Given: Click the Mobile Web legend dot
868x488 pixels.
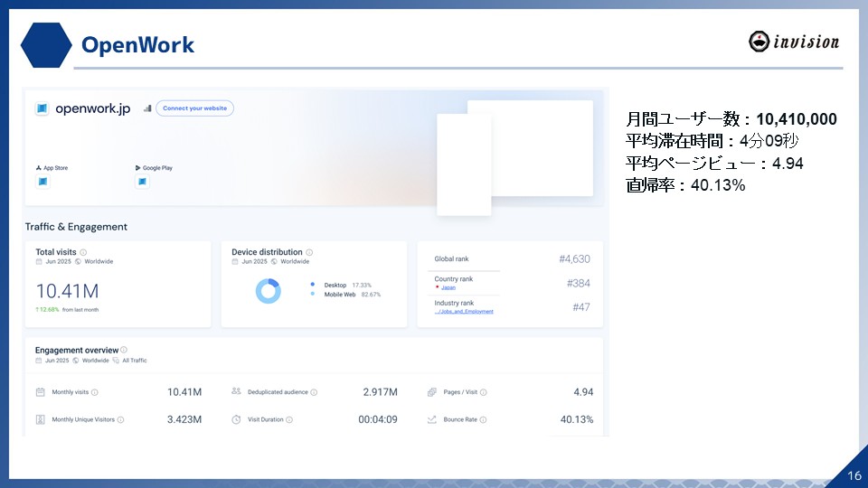Looking at the screenshot, I should (313, 294).
